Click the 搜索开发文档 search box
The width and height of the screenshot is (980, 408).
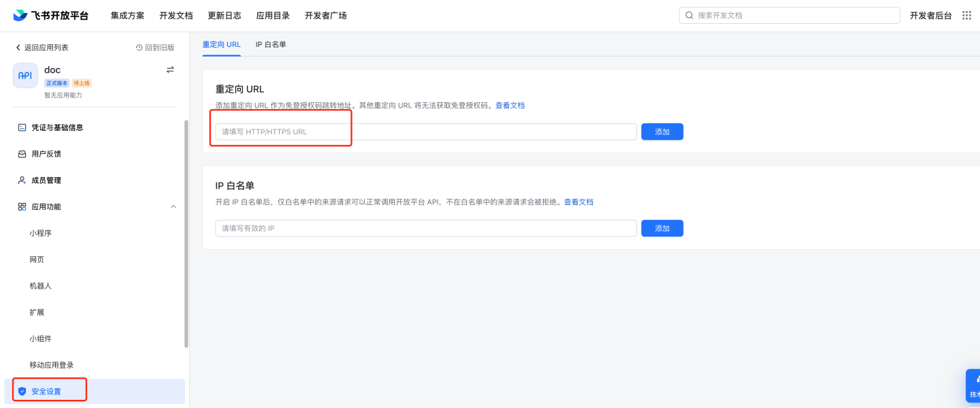point(789,15)
